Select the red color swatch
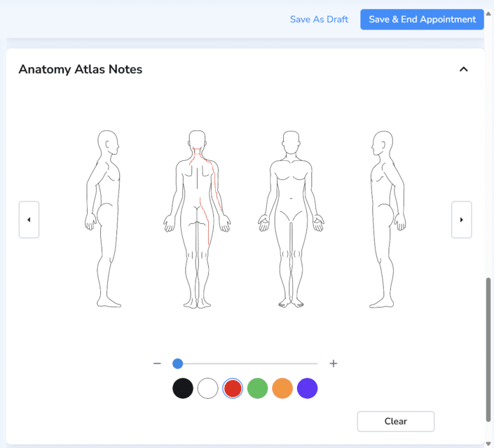This screenshot has width=494, height=448. coord(233,388)
